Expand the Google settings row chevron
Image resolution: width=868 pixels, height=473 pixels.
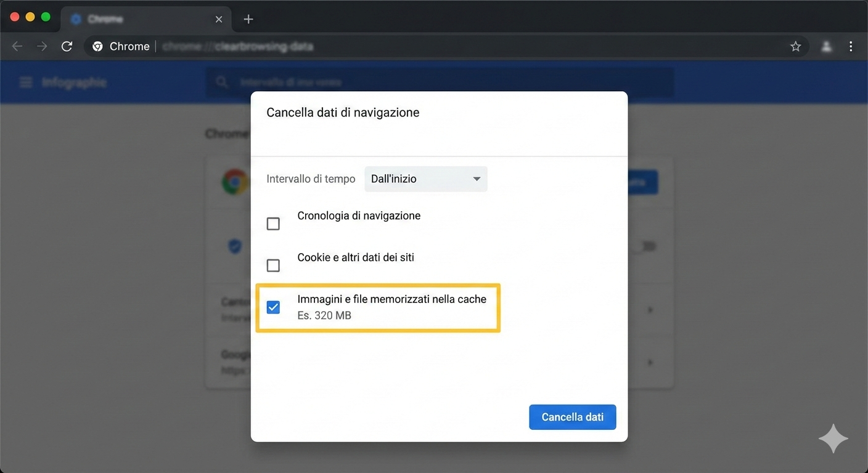pyautogui.click(x=650, y=363)
